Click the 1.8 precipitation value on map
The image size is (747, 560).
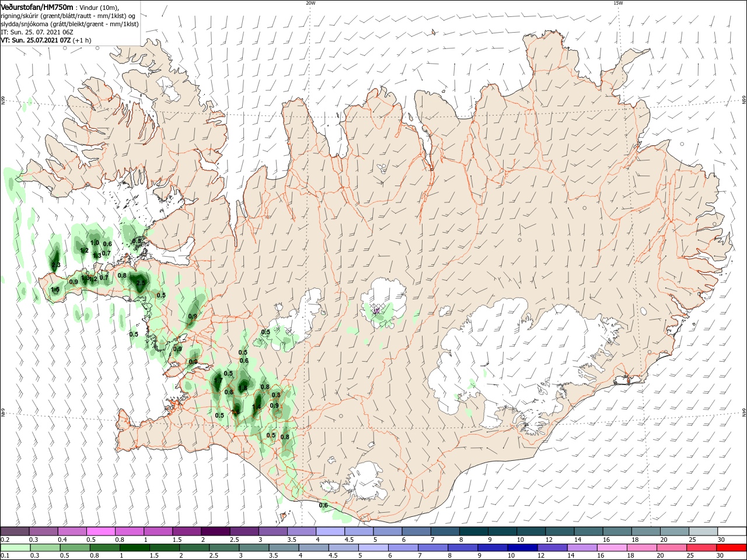(x=243, y=387)
